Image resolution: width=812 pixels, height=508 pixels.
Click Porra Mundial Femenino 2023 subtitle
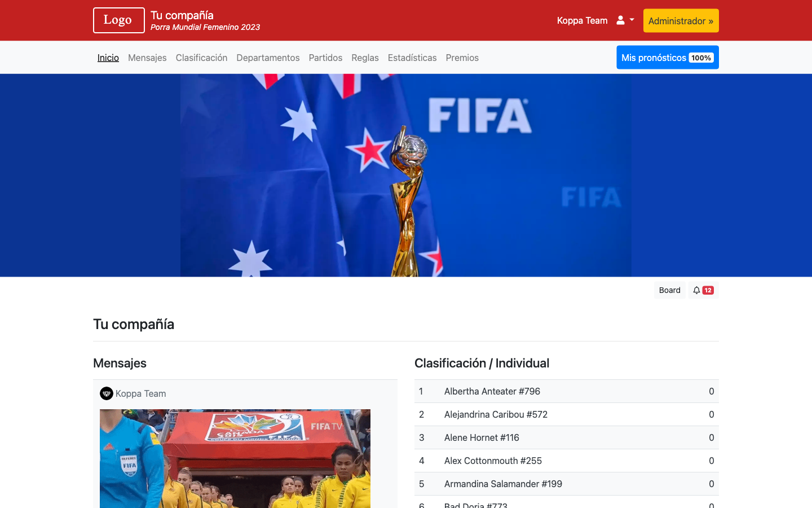pos(205,27)
